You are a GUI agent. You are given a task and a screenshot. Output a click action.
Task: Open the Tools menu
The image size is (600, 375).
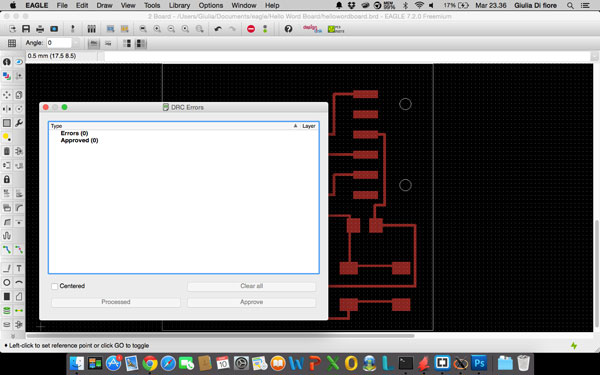click(x=152, y=5)
